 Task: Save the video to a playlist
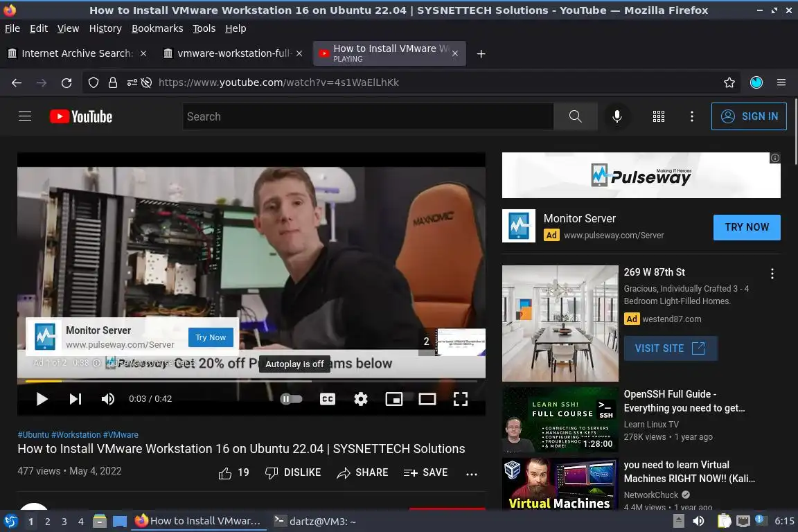425,473
